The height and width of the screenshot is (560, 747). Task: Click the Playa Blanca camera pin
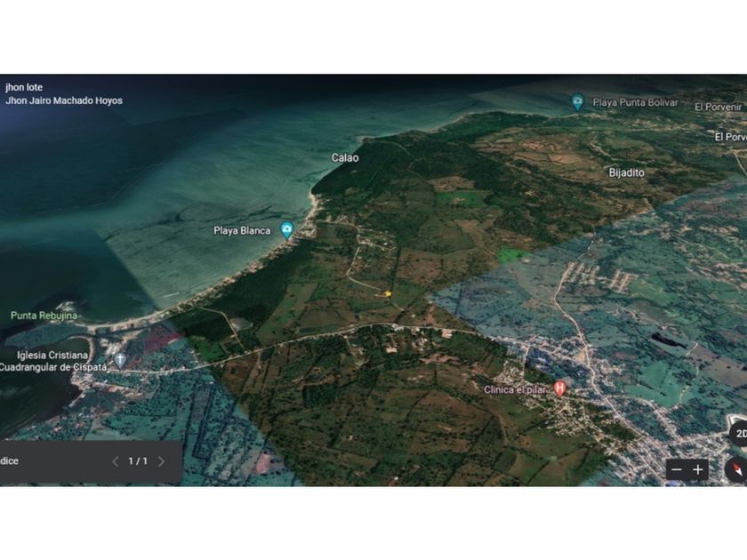pyautogui.click(x=286, y=230)
